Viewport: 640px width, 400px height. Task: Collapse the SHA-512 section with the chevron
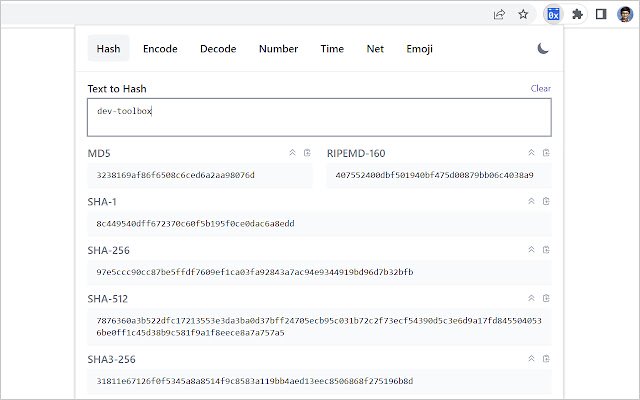pos(531,298)
